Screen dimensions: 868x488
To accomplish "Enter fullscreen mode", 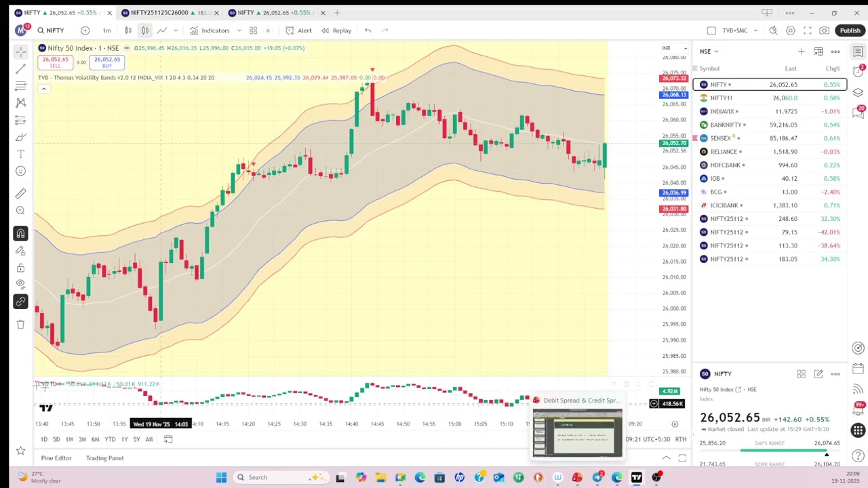I will point(808,30).
